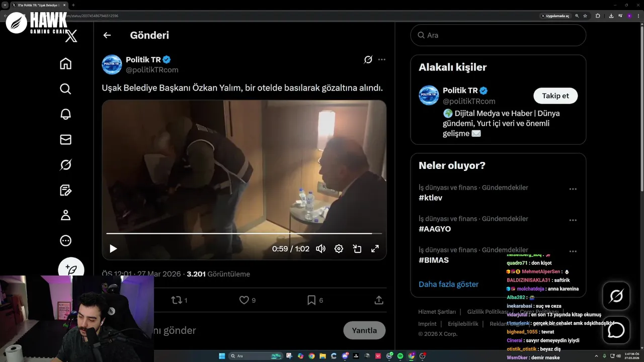
Task: Open more options for #BIMAS trend
Action: [573, 251]
